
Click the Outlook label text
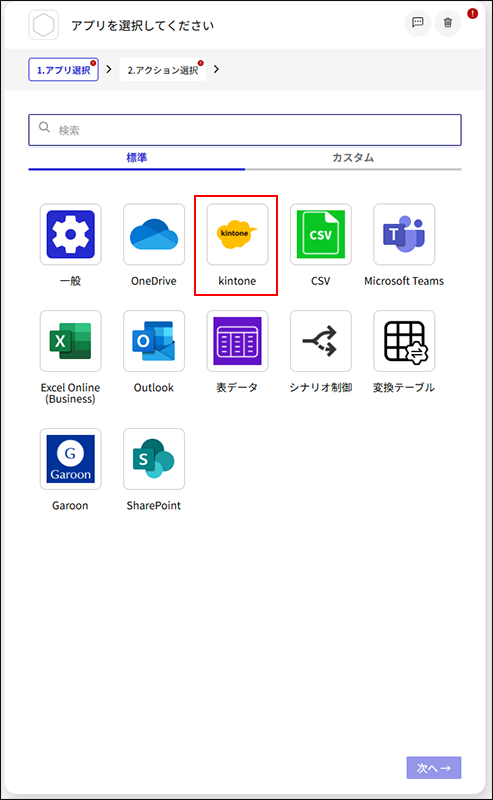(x=154, y=387)
